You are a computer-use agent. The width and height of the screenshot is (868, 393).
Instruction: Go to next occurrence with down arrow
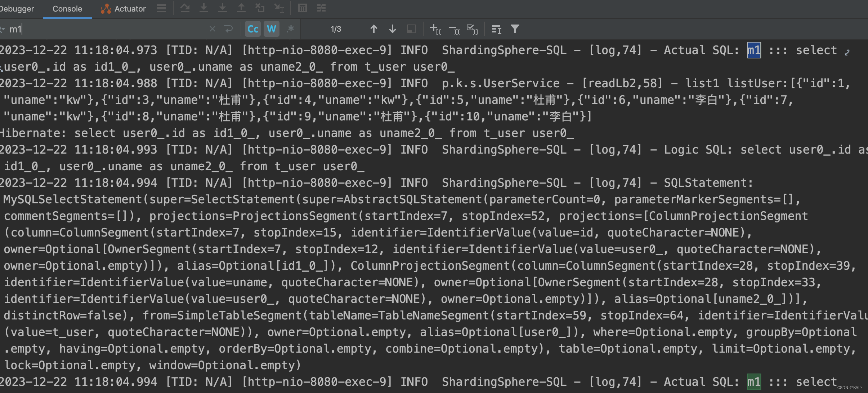(x=393, y=29)
